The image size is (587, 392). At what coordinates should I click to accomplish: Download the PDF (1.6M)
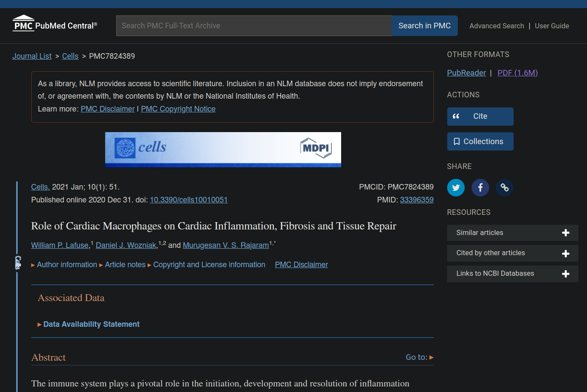(x=517, y=73)
